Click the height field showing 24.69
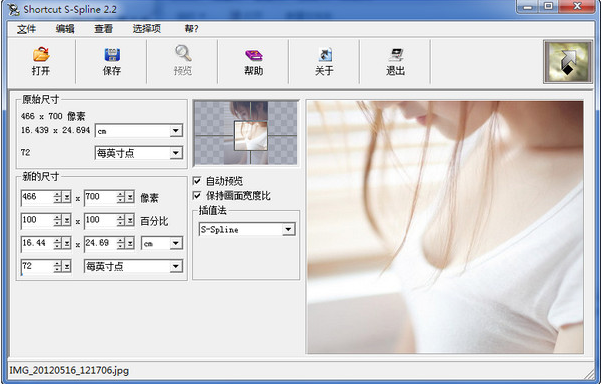 100,243
